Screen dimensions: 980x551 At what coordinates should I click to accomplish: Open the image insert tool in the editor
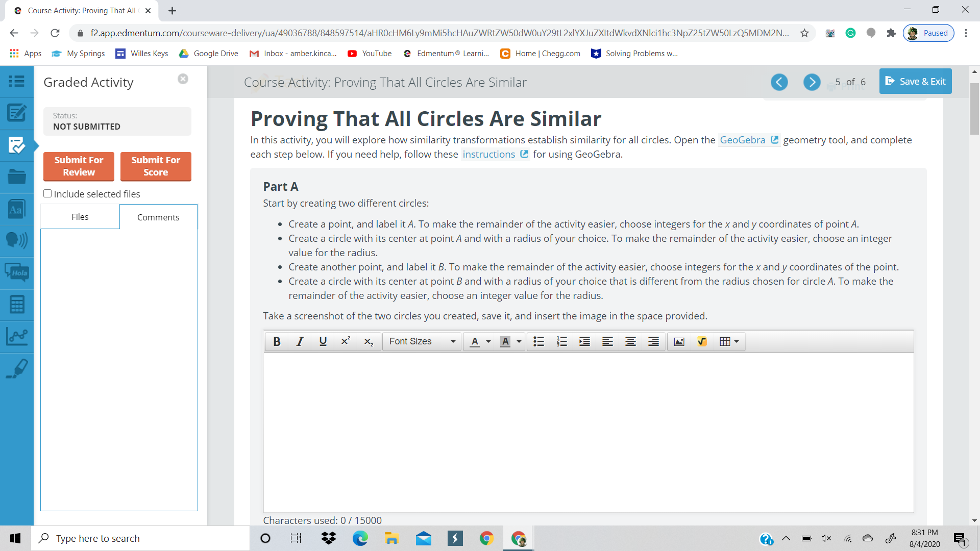point(679,341)
